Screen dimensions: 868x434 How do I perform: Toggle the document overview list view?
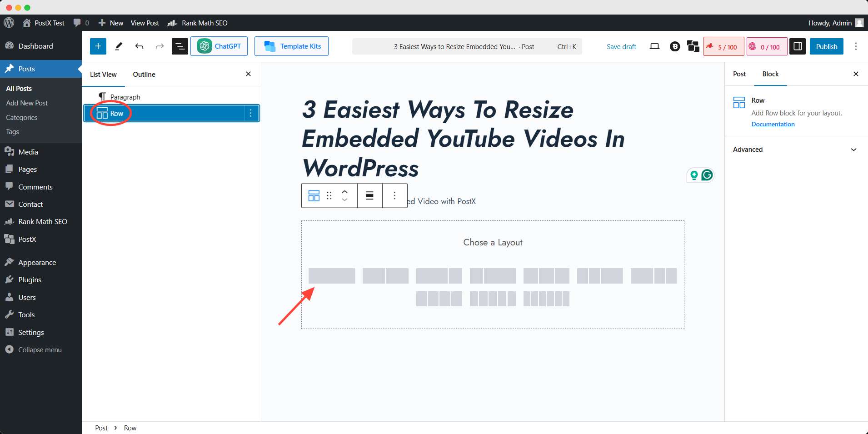click(180, 46)
